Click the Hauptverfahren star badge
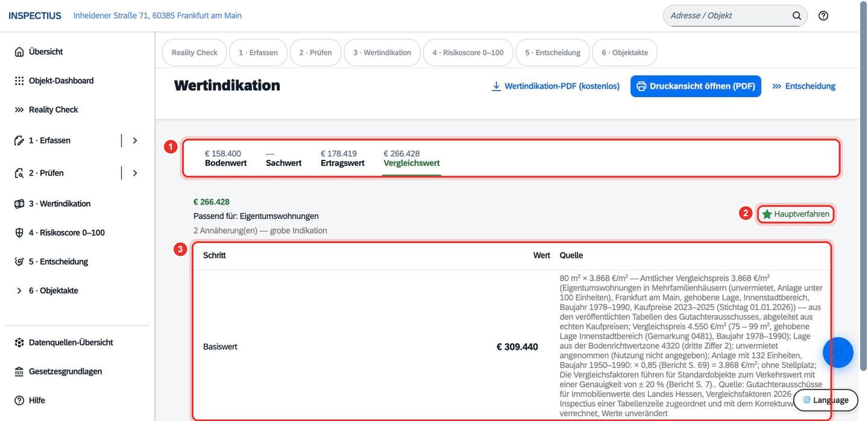The height and width of the screenshot is (421, 868). coord(796,214)
